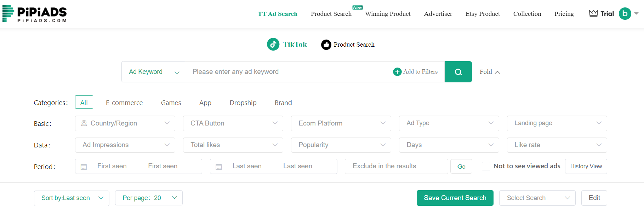Viewport: 644px width, 210px height.
Task: Expand the Ad Keyword selector
Action: (153, 72)
